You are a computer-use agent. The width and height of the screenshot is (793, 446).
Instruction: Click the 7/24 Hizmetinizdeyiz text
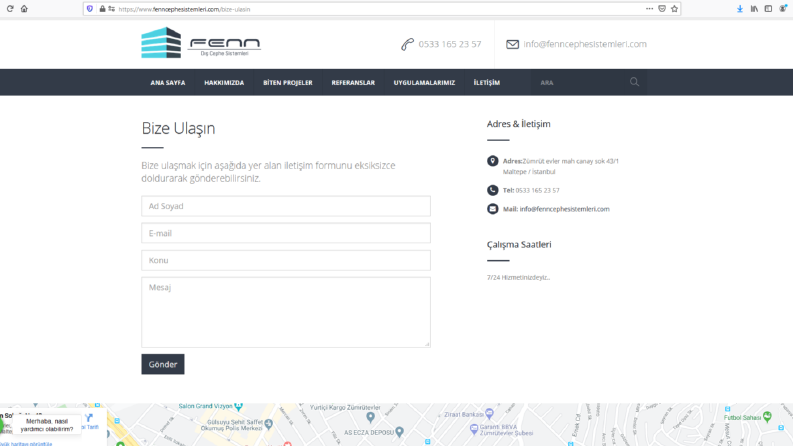click(518, 277)
